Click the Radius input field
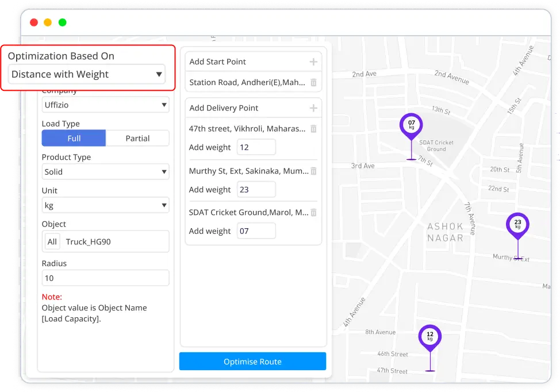Screen dimensions: 560x392 coord(105,278)
